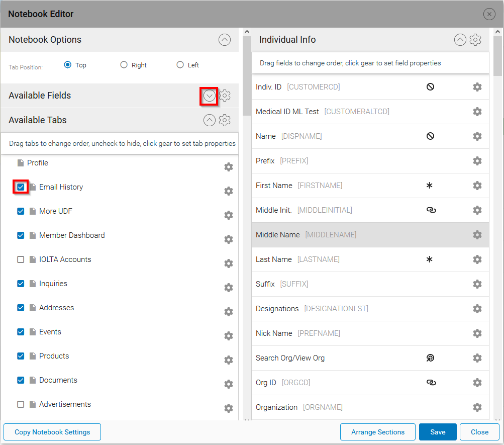Open field properties gear for Middle Name
Screen dimensions: 504x445
(x=477, y=235)
